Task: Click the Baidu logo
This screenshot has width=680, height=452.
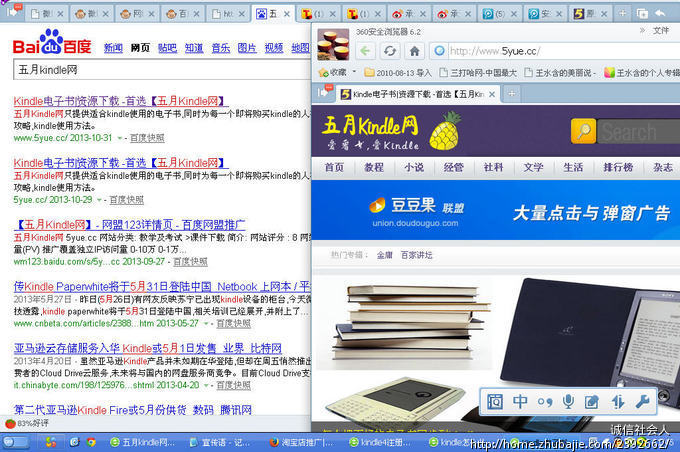Action: coord(52,42)
